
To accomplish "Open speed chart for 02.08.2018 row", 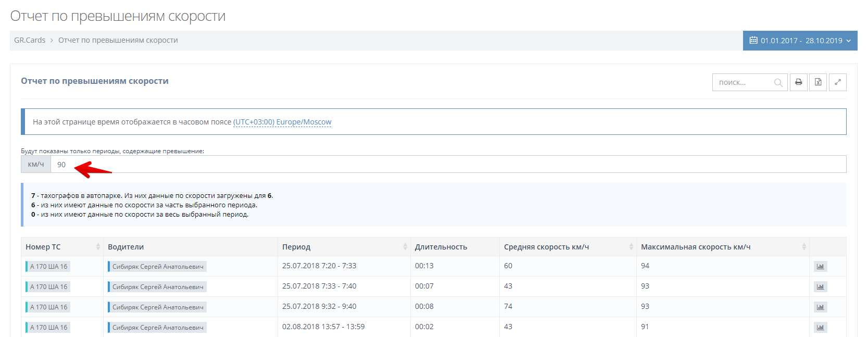I will tap(820, 328).
